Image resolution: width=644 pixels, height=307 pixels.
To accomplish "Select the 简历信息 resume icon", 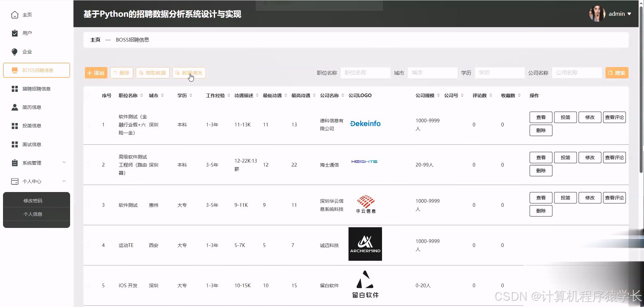I will [x=15, y=107].
